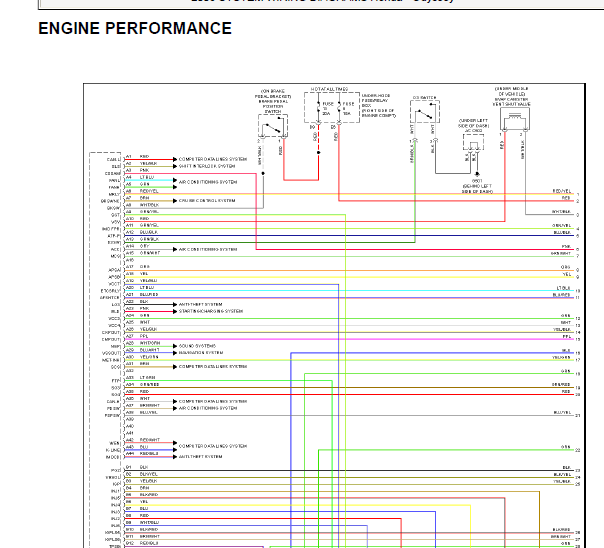Click the HOT AT ALL TIMES label
The width and height of the screenshot is (604, 548).
(x=329, y=89)
